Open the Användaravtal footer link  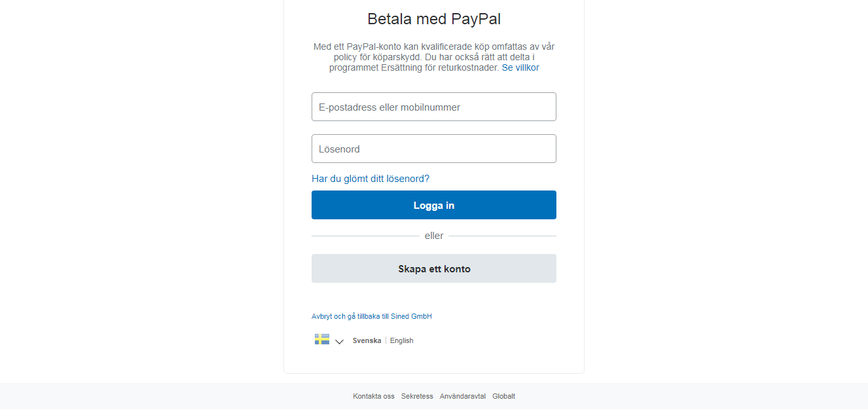pyautogui.click(x=463, y=396)
